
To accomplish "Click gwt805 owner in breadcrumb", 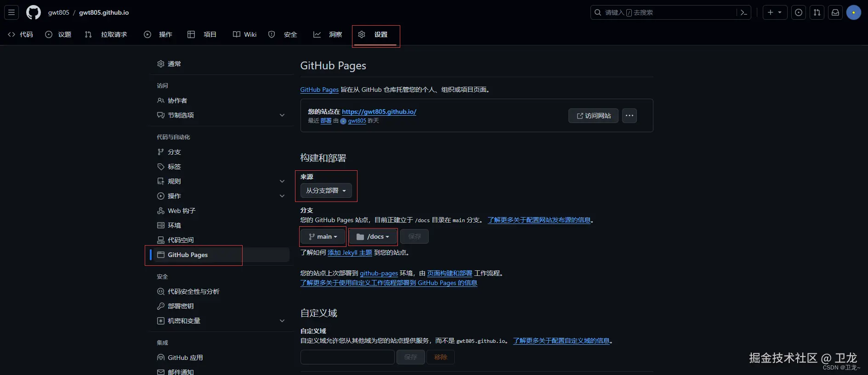I will pos(58,12).
